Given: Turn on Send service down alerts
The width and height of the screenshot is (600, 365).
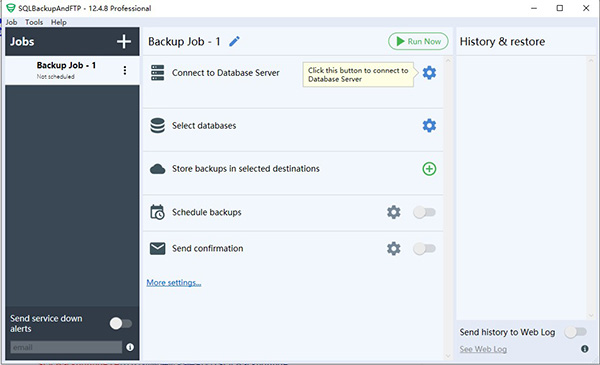Looking at the screenshot, I should [x=121, y=324].
